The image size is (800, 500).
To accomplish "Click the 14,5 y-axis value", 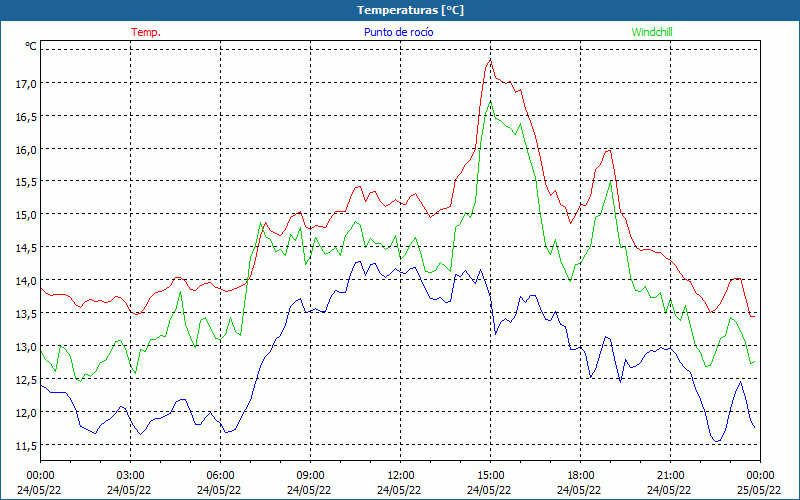I will point(27,248).
